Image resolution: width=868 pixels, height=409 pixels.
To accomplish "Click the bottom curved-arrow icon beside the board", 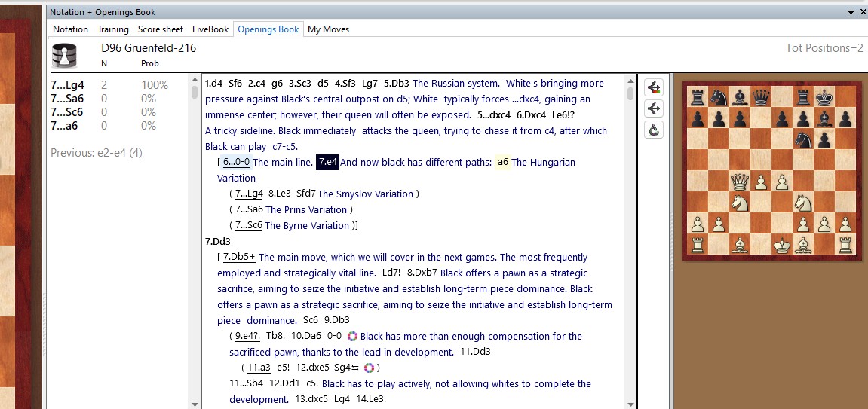I will [x=654, y=130].
